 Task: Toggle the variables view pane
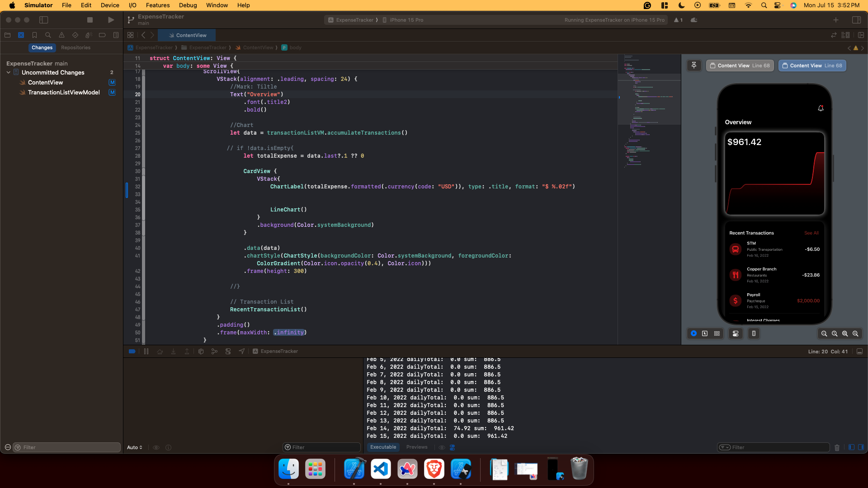coord(851,447)
